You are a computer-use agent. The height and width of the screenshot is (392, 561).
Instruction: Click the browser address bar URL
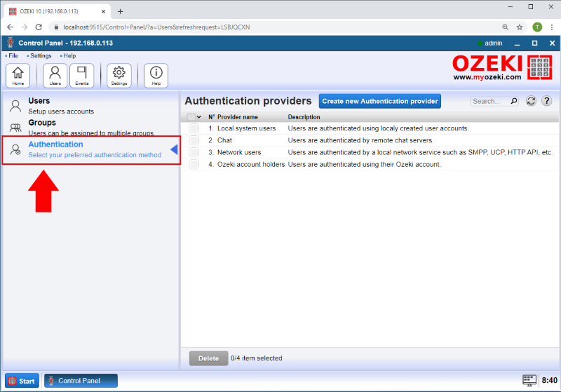(x=156, y=27)
